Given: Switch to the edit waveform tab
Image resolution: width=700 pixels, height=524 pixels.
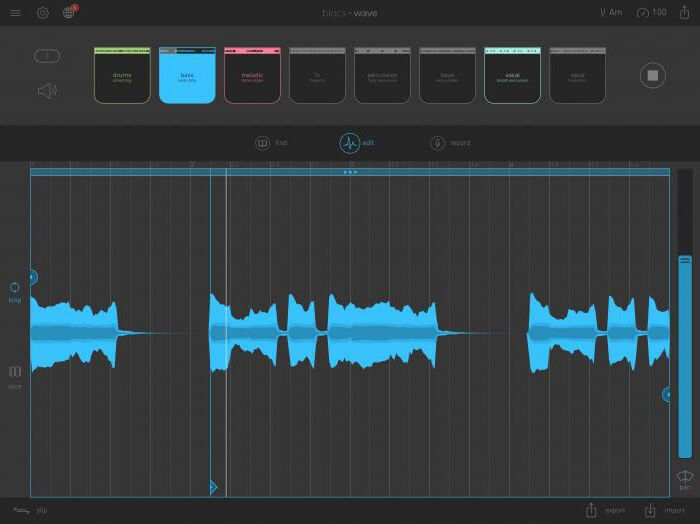Looking at the screenshot, I should 356,143.
